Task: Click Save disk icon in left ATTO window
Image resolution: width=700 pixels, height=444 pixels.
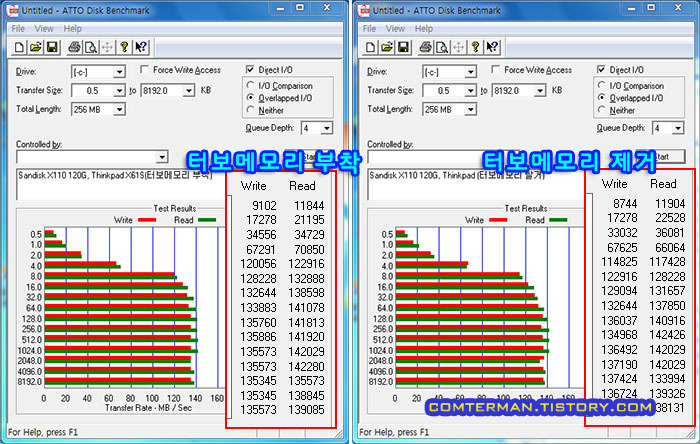Action: click(52, 47)
